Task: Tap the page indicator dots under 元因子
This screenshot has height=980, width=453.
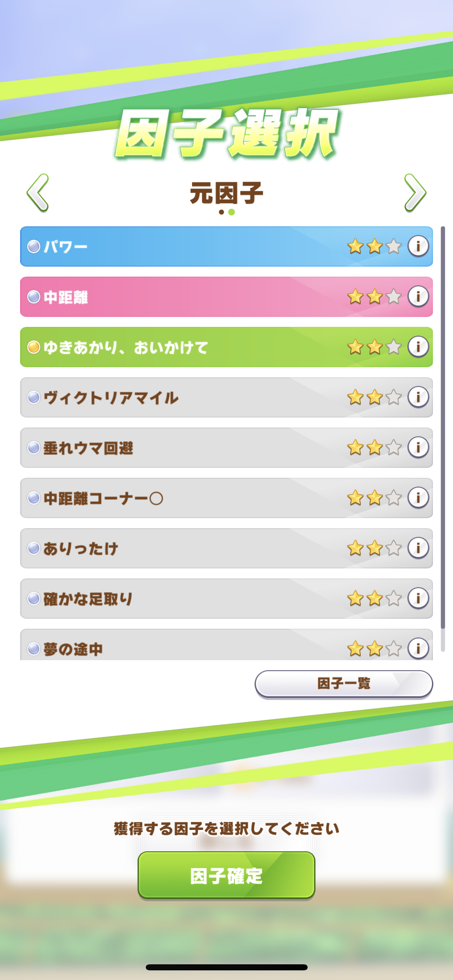Action: 226,212
